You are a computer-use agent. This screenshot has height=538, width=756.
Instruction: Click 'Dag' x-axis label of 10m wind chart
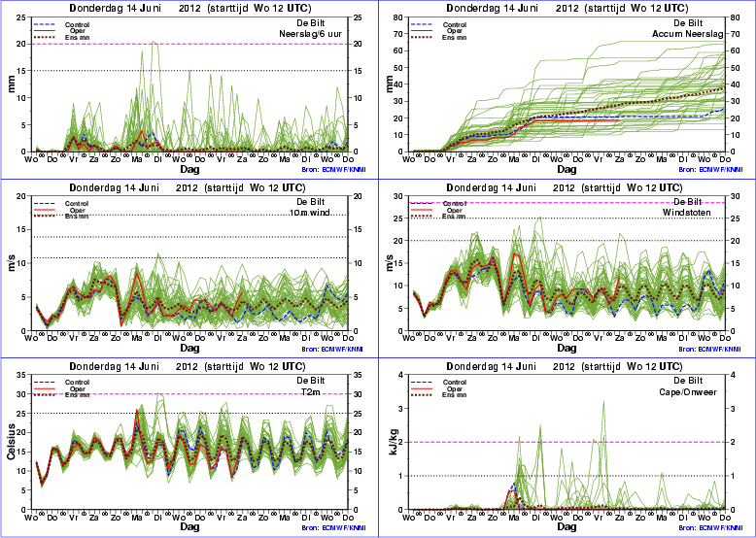pos(189,348)
